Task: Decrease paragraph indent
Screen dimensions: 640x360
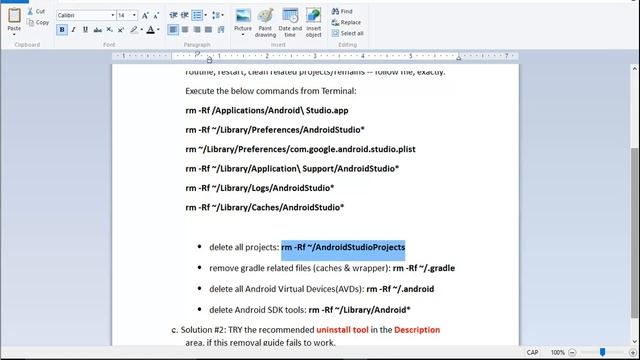Action: click(x=173, y=16)
